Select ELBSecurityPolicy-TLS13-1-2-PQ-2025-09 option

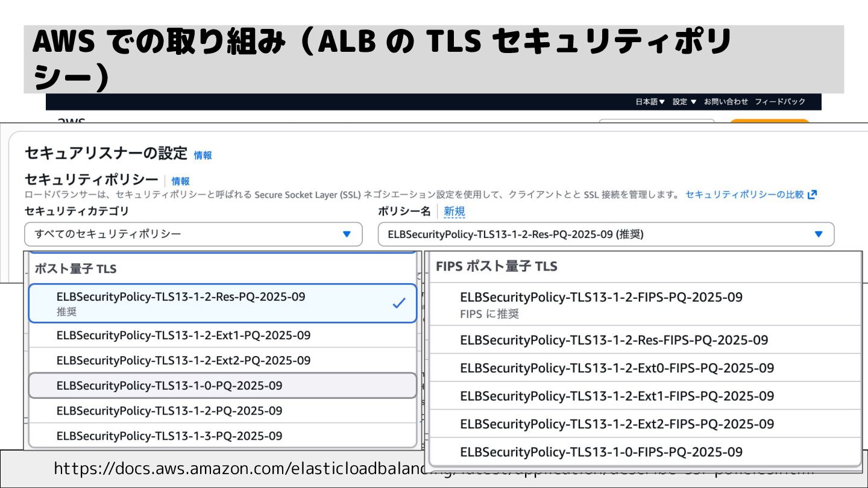coord(222,411)
